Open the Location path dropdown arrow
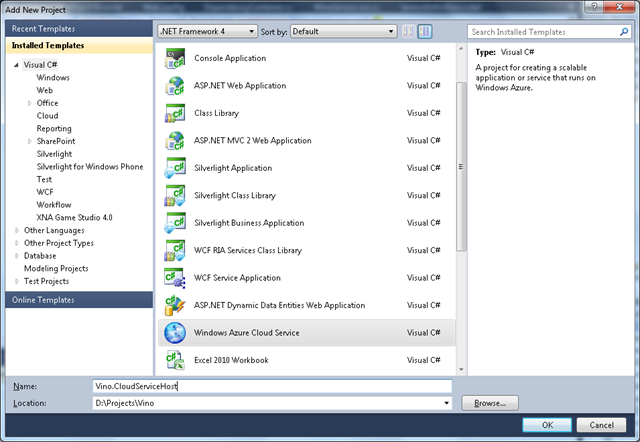Viewport: 640px width, 442px height. pos(446,403)
